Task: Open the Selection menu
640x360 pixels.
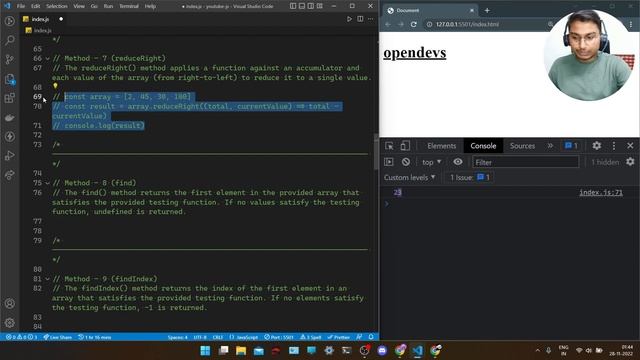Action: [57, 6]
